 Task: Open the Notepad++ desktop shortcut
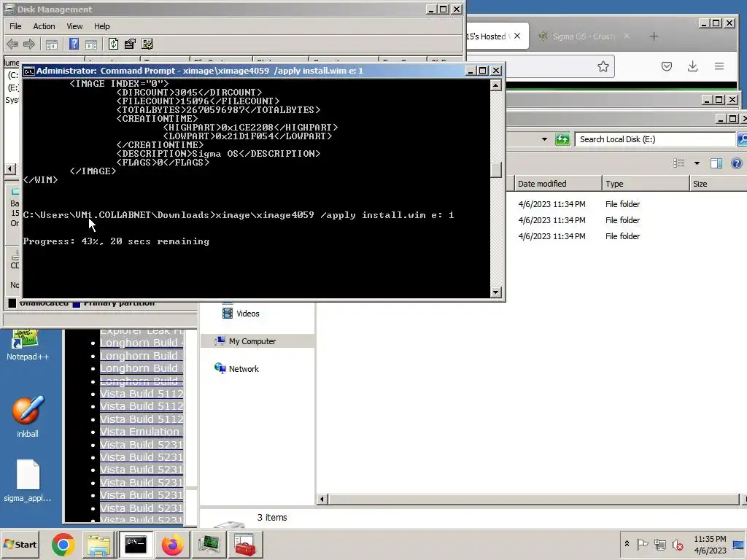[x=28, y=345]
